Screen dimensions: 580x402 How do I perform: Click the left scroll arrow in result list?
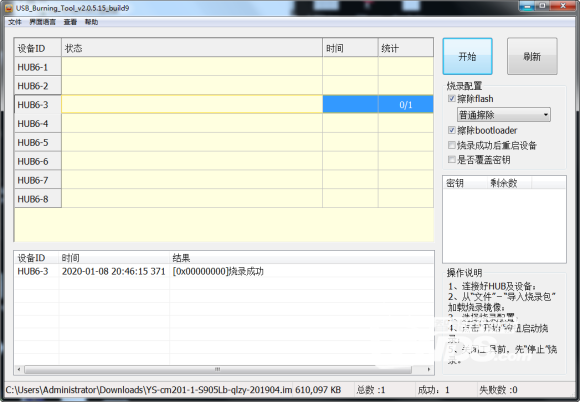coord(19,369)
